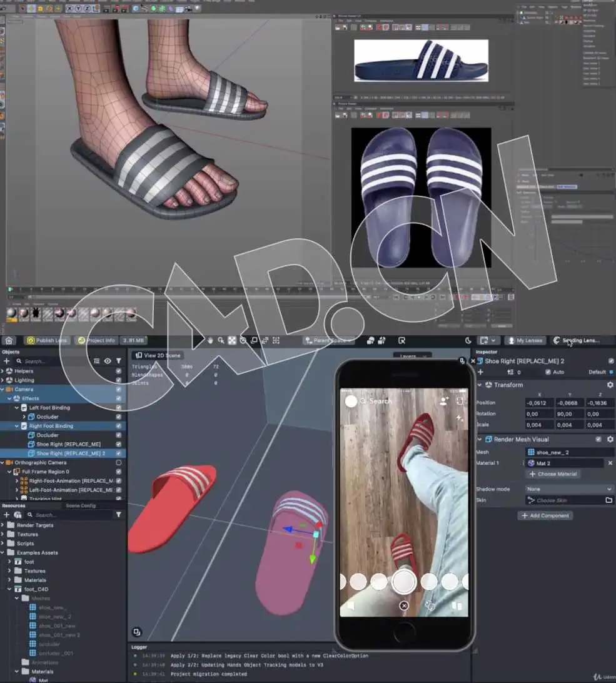Image resolution: width=616 pixels, height=683 pixels.
Task: Expand the Lighting tree node
Action: click(2, 380)
